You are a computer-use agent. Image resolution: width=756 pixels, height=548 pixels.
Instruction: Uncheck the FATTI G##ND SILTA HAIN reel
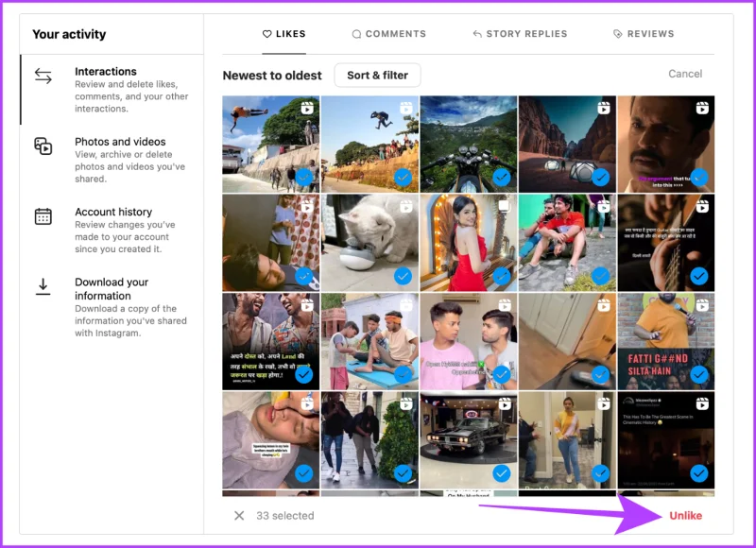coord(699,374)
